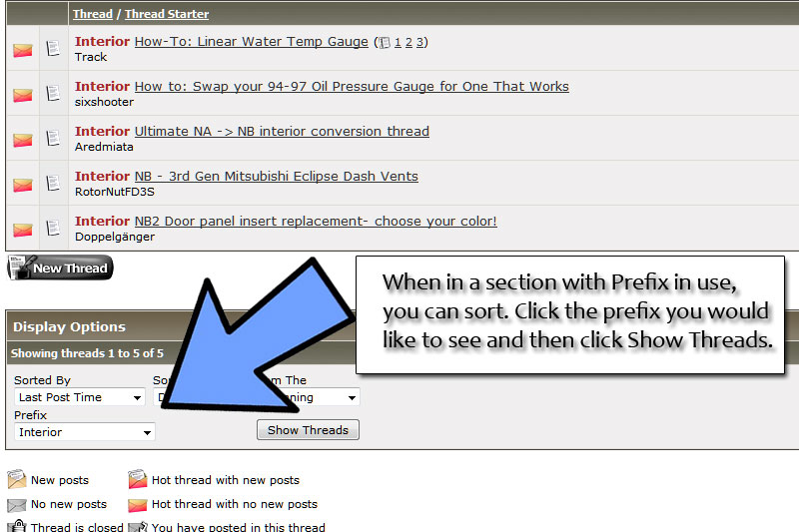Viewport: 799px width, 532px height.
Task: Click the document icon in Linear Water Temp Gauge row
Action: pyautogui.click(x=54, y=49)
